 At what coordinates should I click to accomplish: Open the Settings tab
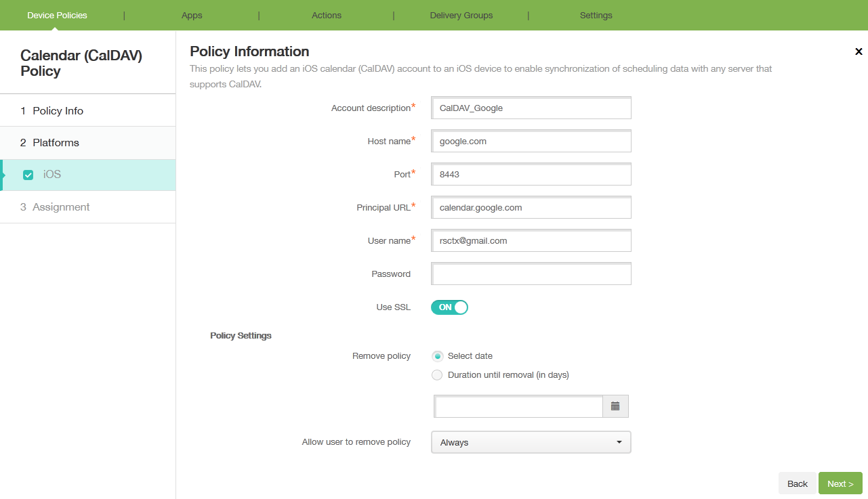click(596, 15)
